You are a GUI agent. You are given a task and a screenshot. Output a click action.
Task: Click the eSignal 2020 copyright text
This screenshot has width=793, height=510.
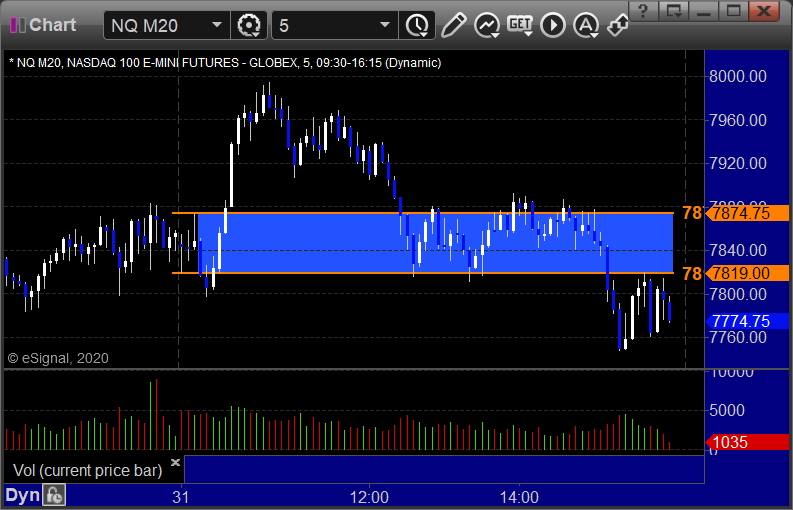(x=58, y=358)
